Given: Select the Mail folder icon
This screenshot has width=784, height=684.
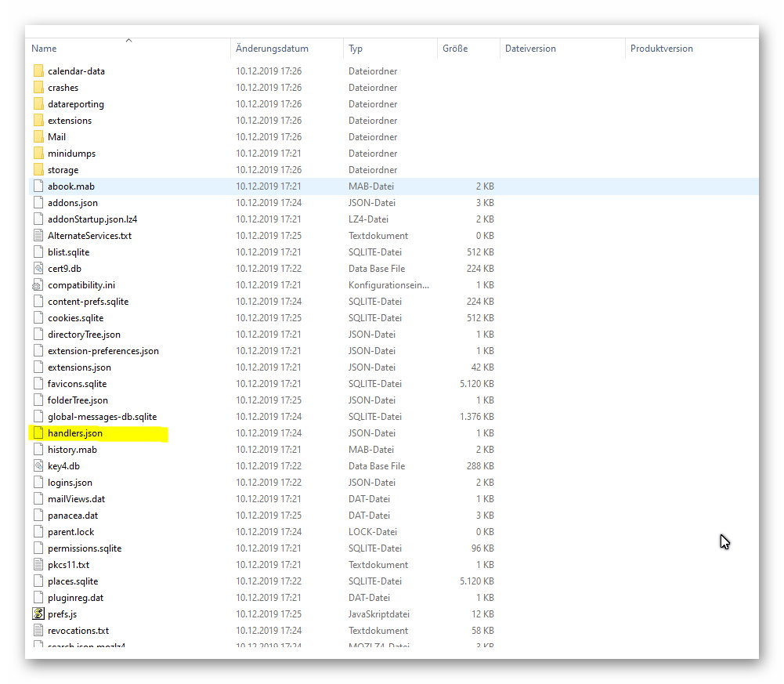Looking at the screenshot, I should [x=38, y=136].
